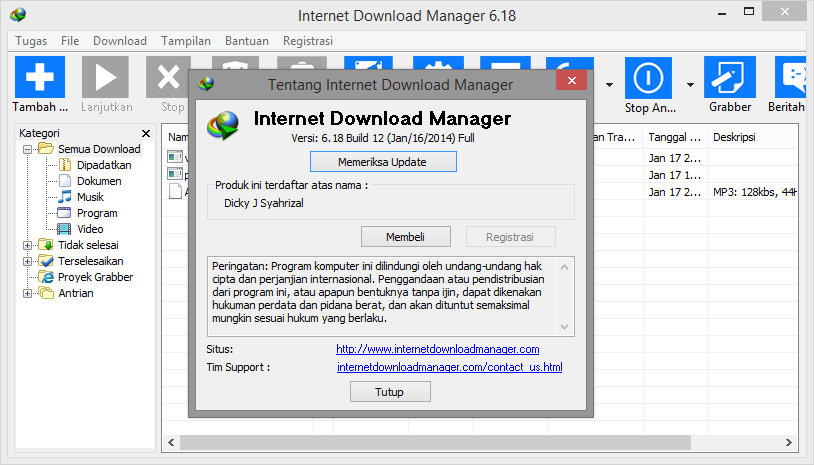Expand the Antrian tree node
The image size is (814, 465).
pos(28,293)
